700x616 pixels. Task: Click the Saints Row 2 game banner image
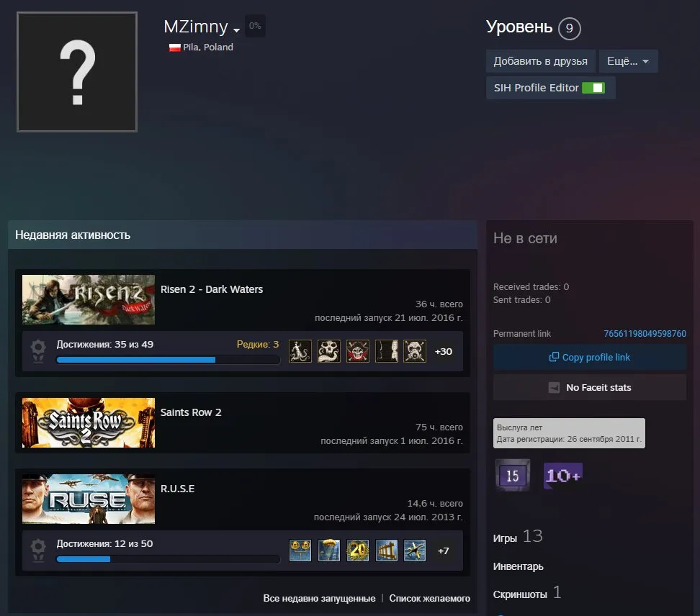(89, 423)
